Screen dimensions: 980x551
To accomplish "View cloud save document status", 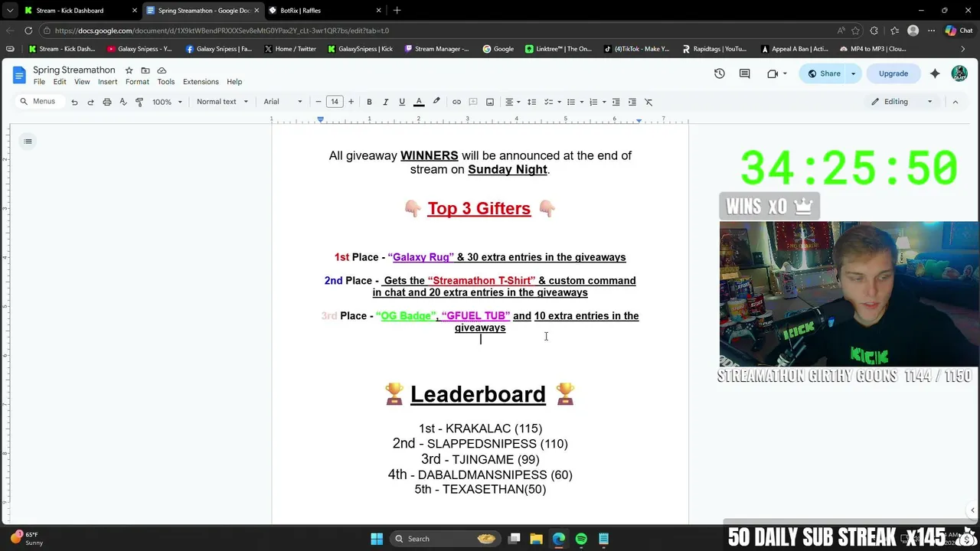I will 162,70.
